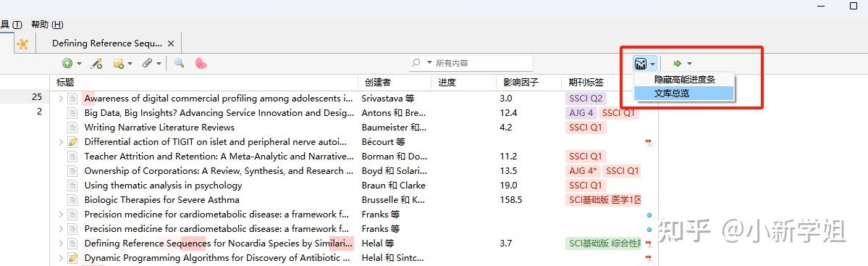
Task: Click PDF icon in Helal 和 Sintc... row
Action: (x=648, y=258)
